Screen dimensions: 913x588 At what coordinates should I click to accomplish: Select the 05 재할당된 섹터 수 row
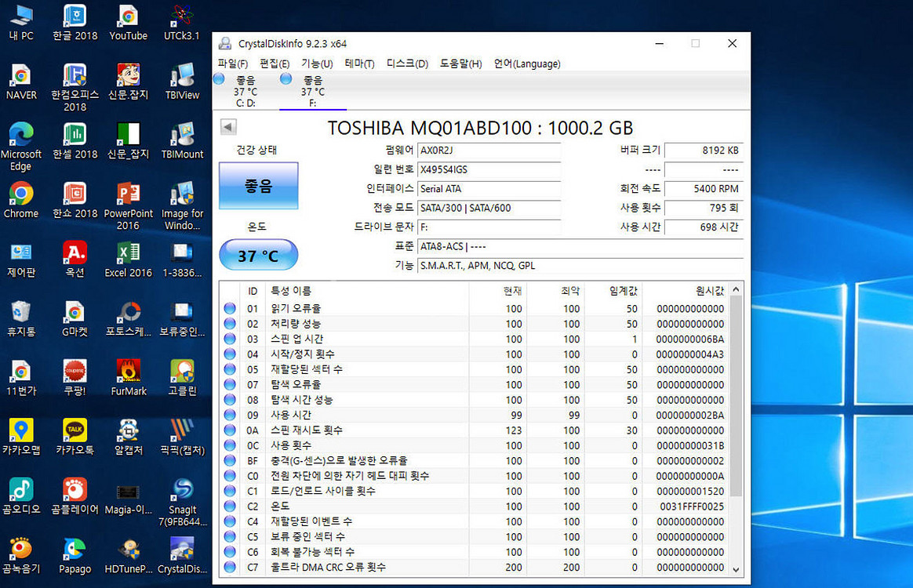point(474,369)
